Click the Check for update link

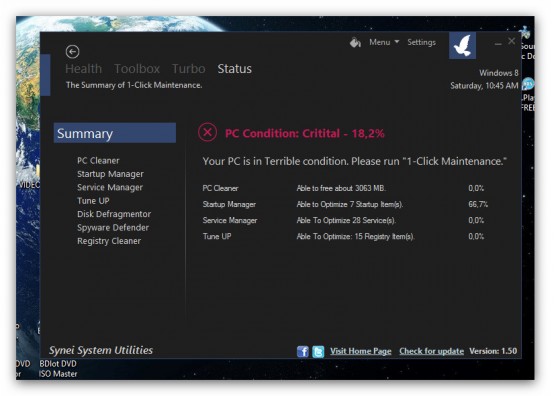tap(431, 351)
